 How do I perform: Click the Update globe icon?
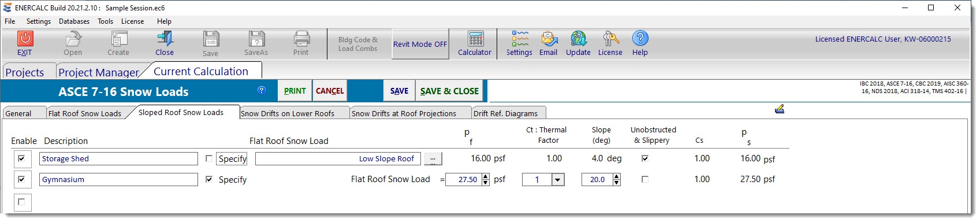coord(578,39)
